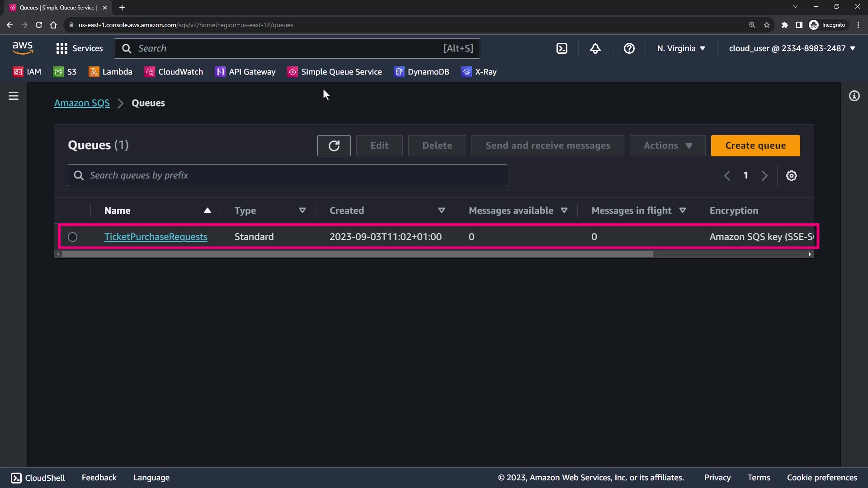Open the TicketPurchaseRequests queue link
Viewport: 868px width, 488px height.
pyautogui.click(x=156, y=237)
